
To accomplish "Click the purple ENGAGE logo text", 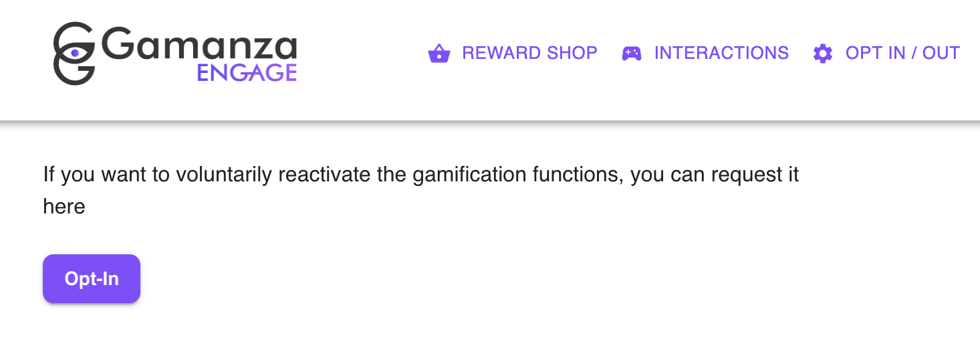I will click(x=247, y=73).
